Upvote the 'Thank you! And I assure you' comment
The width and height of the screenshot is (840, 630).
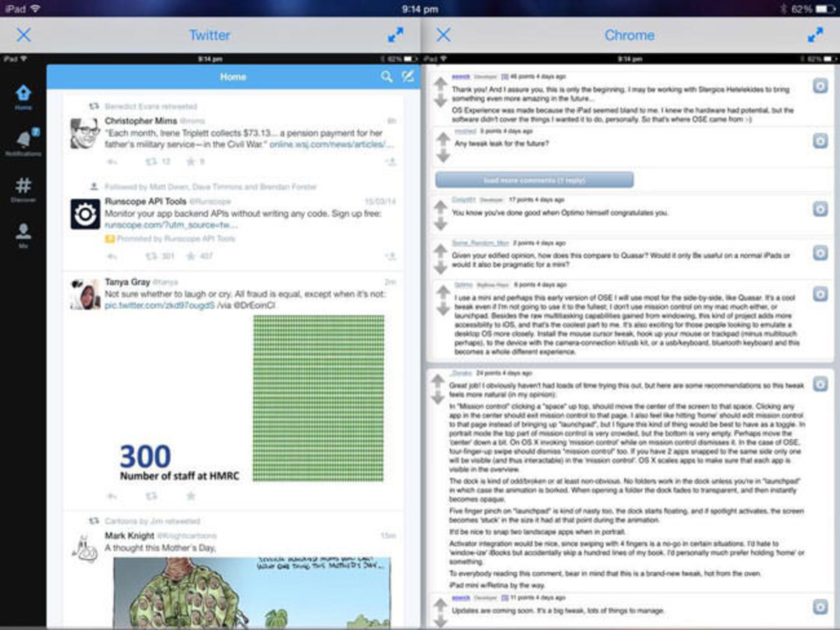tap(441, 84)
